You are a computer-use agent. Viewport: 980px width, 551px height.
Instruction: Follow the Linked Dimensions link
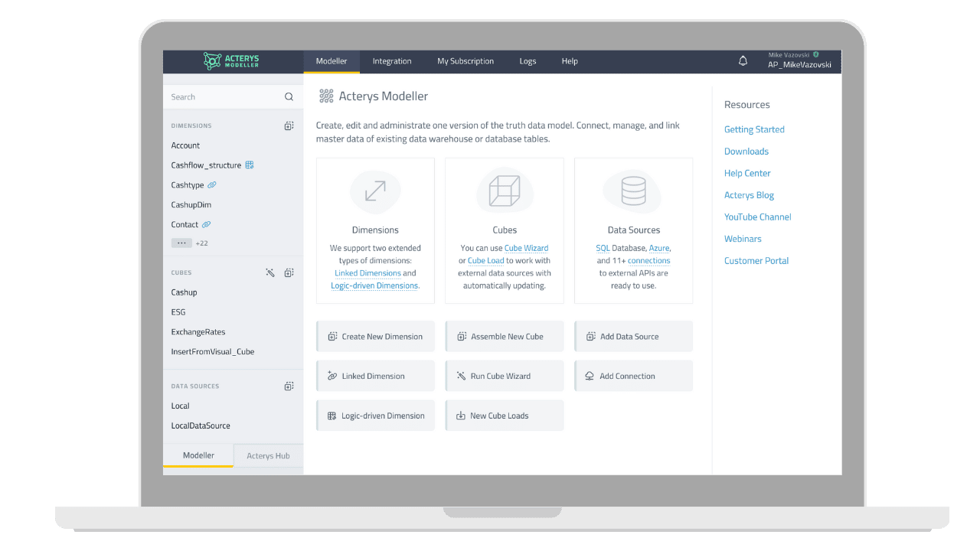[x=367, y=273]
